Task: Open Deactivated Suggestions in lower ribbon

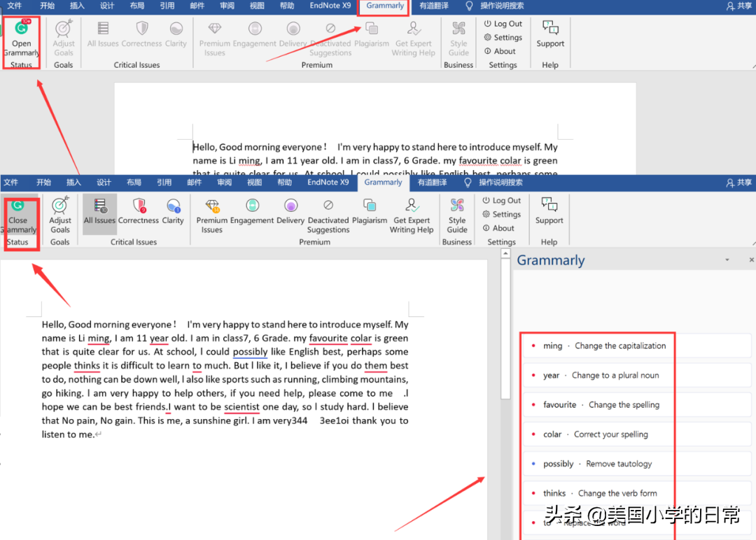Action: pyautogui.click(x=328, y=216)
